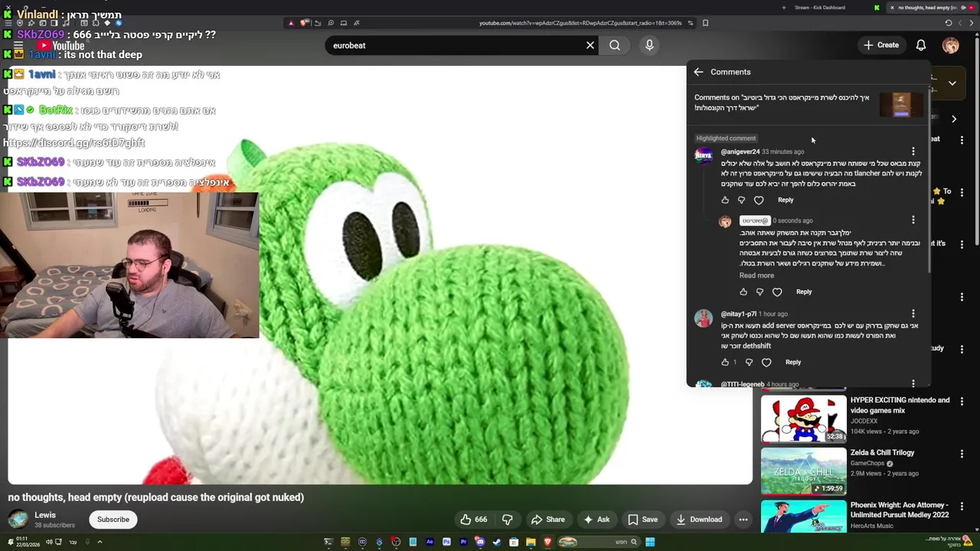Image resolution: width=980 pixels, height=551 pixels.
Task: Open the Lewis channel name link
Action: pos(45,515)
